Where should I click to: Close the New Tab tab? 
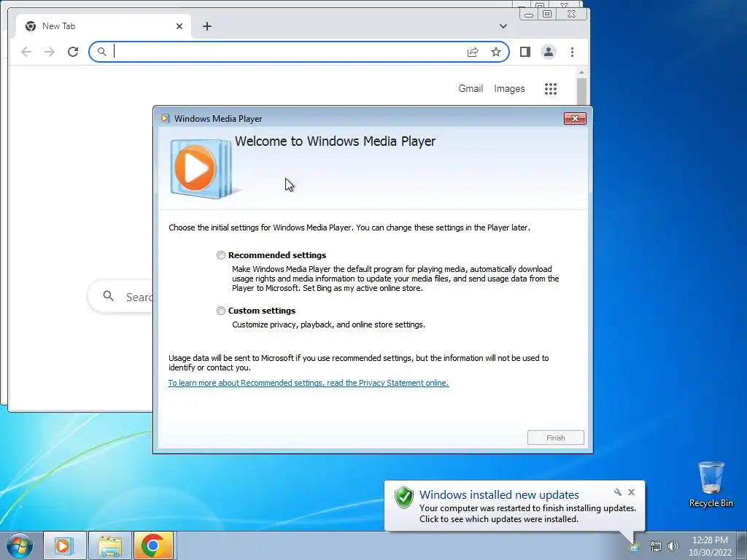(179, 26)
